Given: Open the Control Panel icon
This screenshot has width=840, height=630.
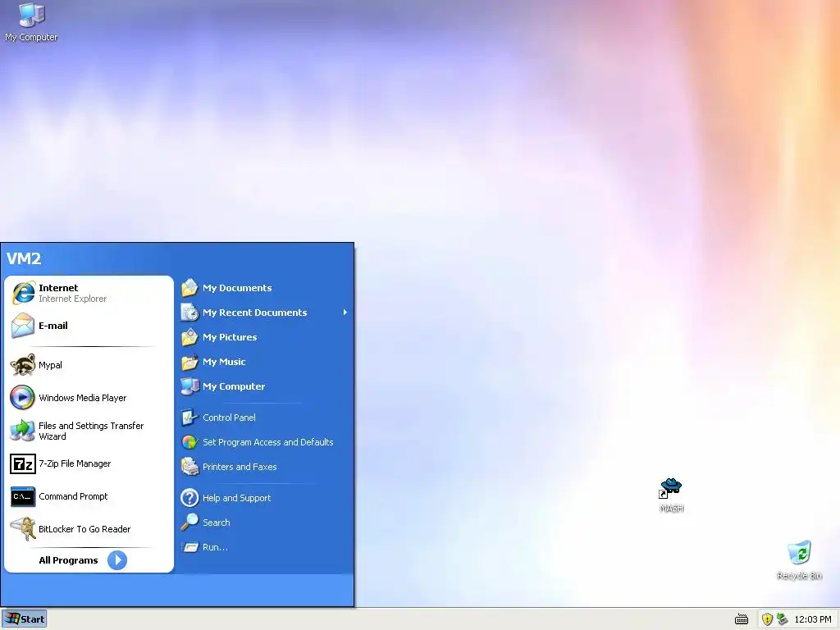Looking at the screenshot, I should (x=189, y=418).
